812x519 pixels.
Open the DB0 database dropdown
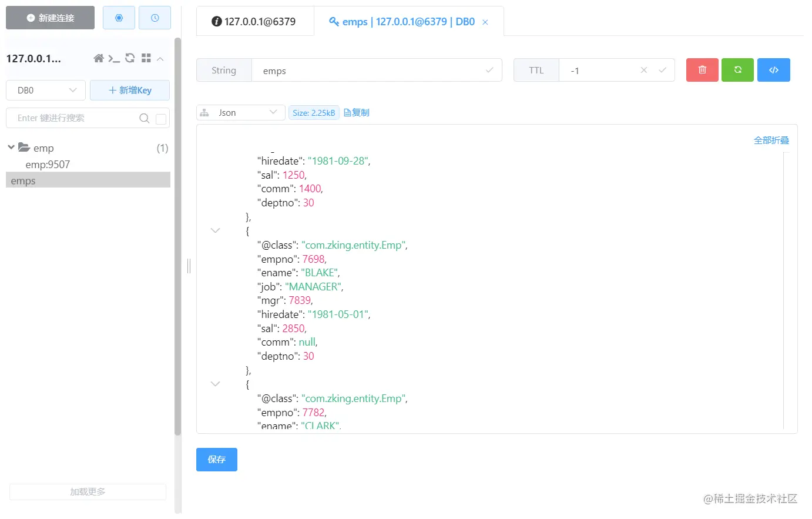(x=46, y=90)
